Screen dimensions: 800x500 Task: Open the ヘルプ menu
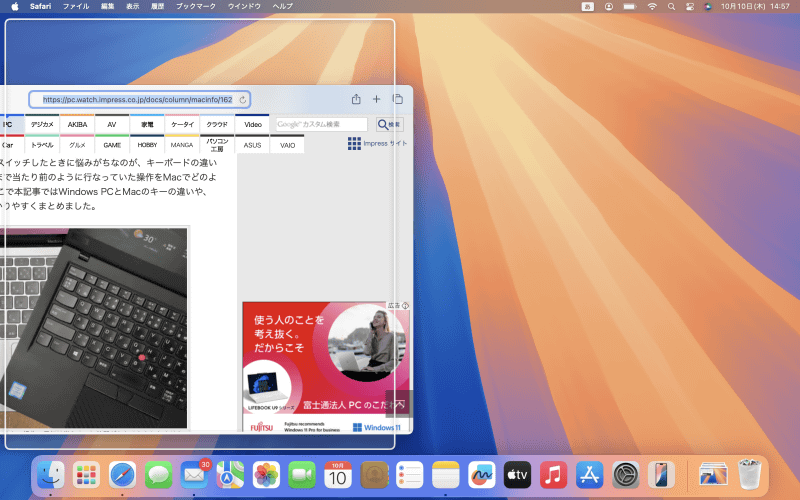(x=283, y=6)
